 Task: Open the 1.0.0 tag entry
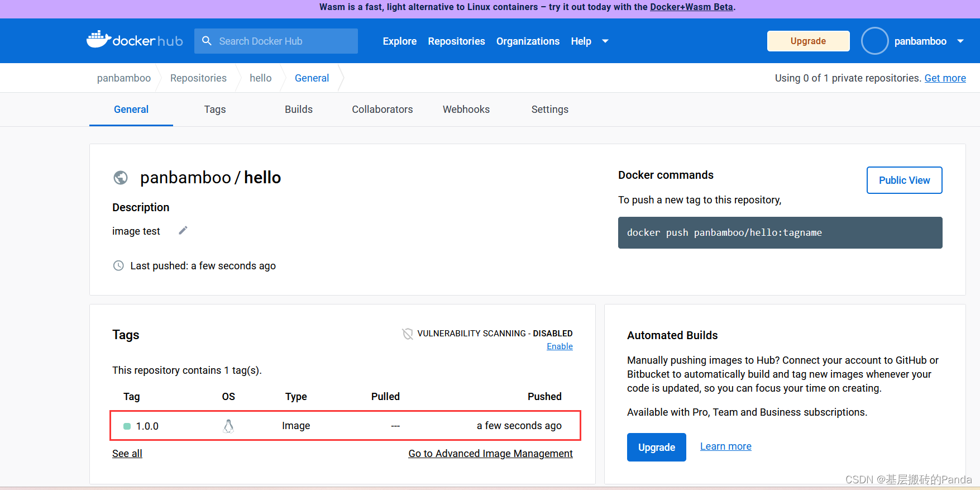pos(147,426)
